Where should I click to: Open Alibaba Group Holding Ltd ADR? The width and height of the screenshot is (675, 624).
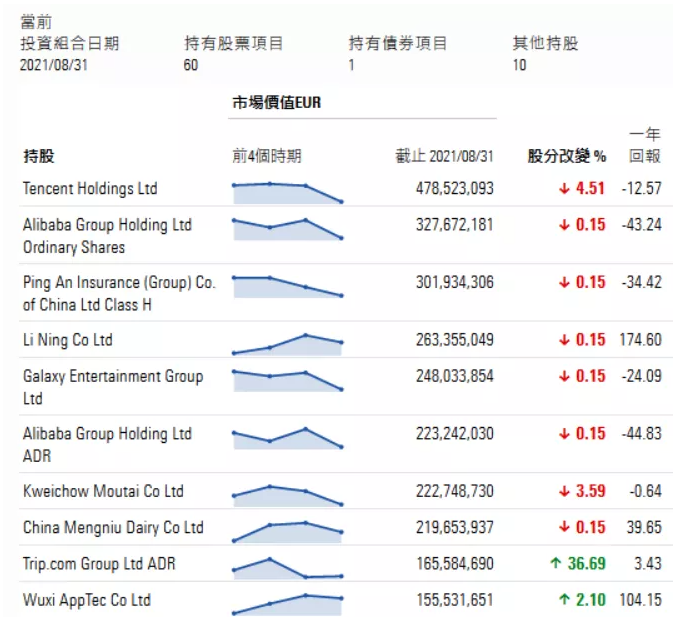tap(107, 445)
